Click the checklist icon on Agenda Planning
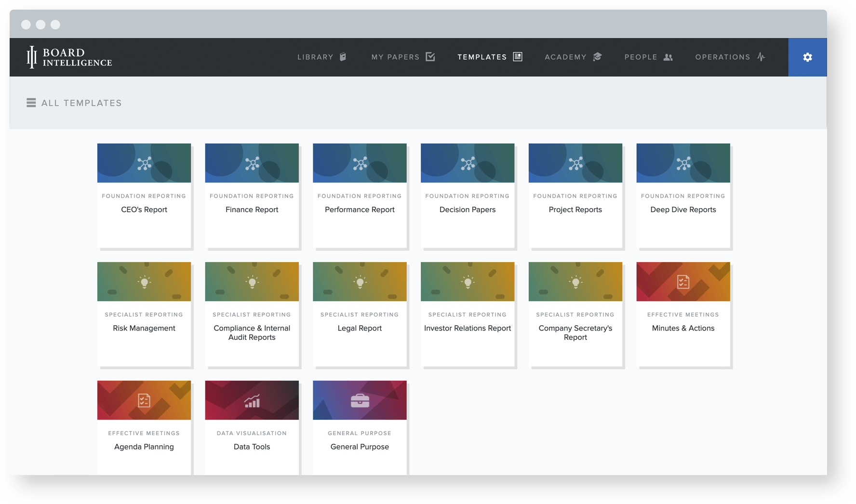Screen dimensions: 856x504 144,400
